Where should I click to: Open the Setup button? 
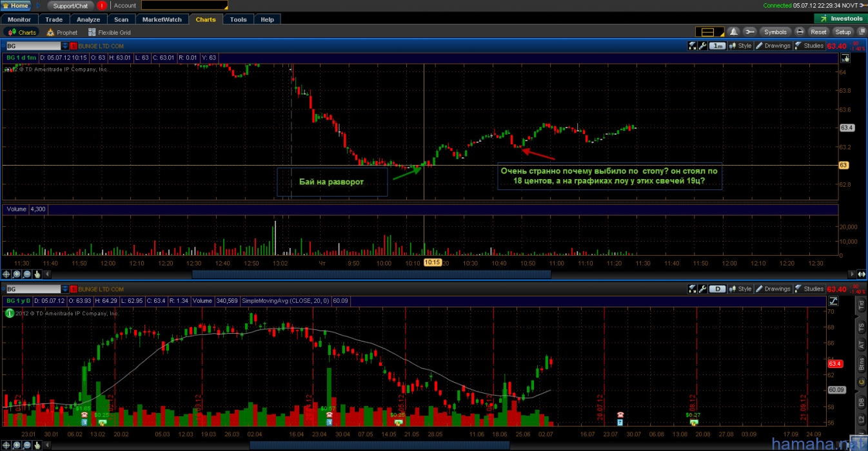(x=843, y=32)
